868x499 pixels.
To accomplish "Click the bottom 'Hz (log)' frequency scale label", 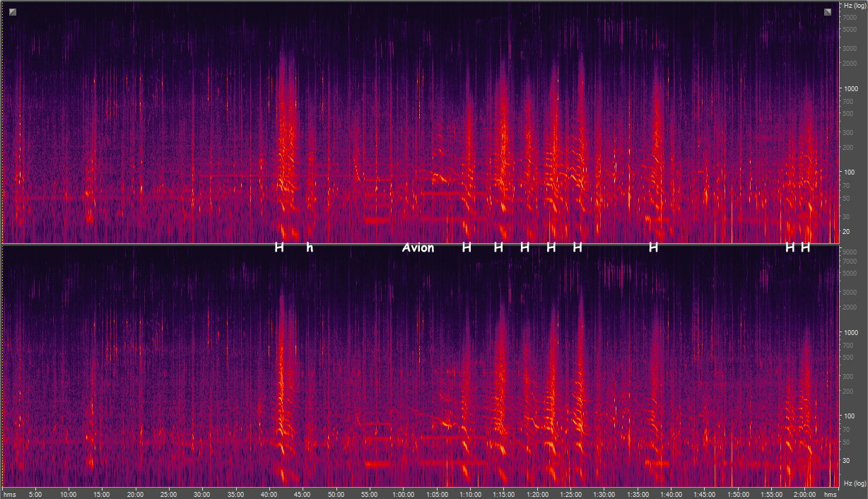I will tap(852, 483).
